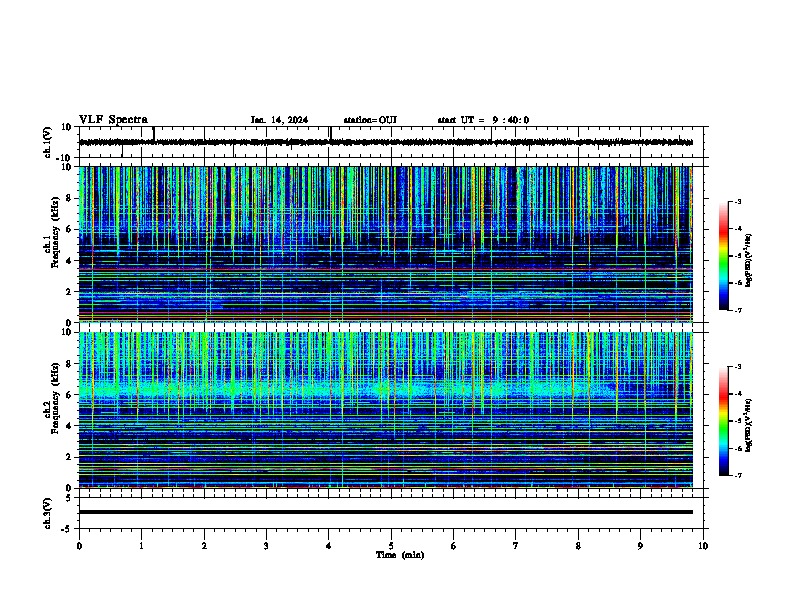The height and width of the screenshot is (612, 792).
Task: Click the "VLF Spectra" title text
Action: [x=113, y=120]
